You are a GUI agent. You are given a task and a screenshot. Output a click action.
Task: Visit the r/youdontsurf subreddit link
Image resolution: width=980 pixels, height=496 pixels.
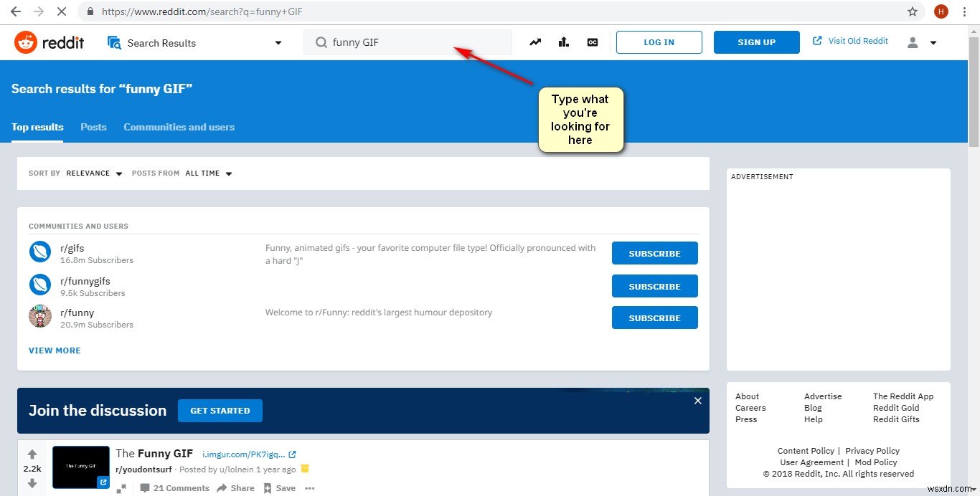click(143, 469)
